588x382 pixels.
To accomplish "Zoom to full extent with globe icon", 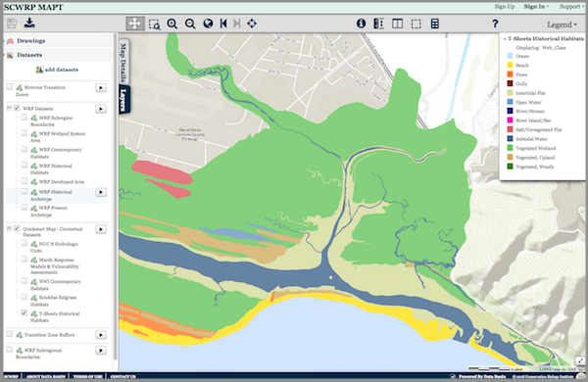I will (x=208, y=24).
